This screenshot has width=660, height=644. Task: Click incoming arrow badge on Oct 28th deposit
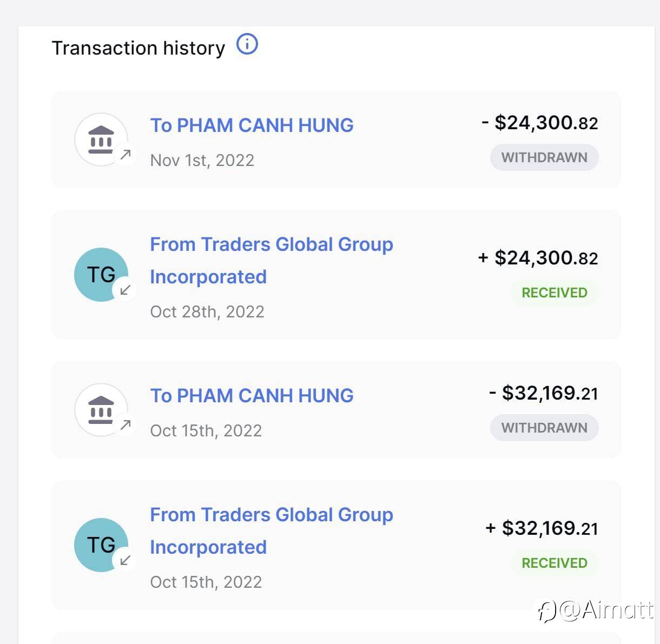(126, 290)
